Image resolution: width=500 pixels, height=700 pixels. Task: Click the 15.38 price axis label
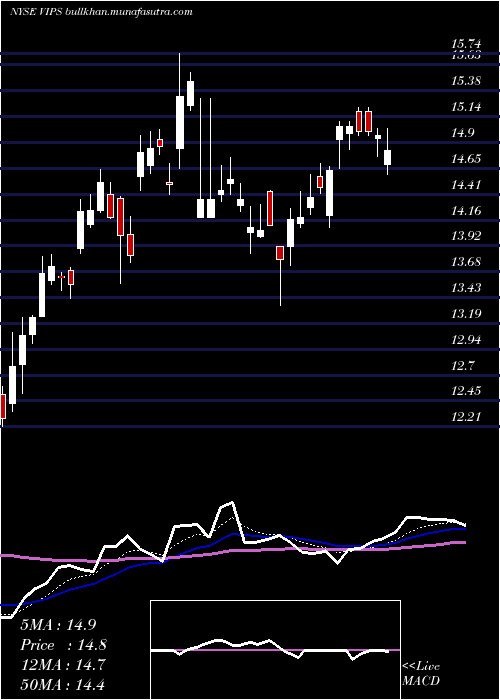(x=466, y=81)
